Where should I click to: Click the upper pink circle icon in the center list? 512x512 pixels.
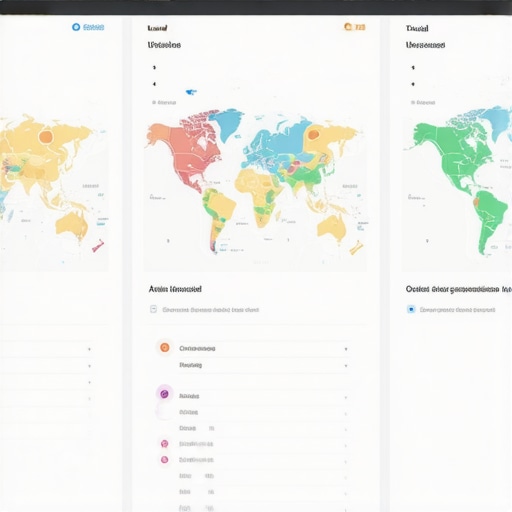pyautogui.click(x=164, y=444)
